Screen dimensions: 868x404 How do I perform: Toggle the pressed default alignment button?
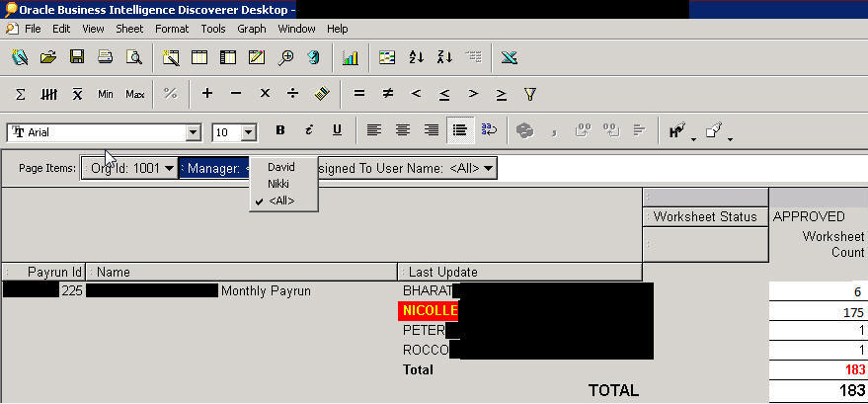coord(460,130)
